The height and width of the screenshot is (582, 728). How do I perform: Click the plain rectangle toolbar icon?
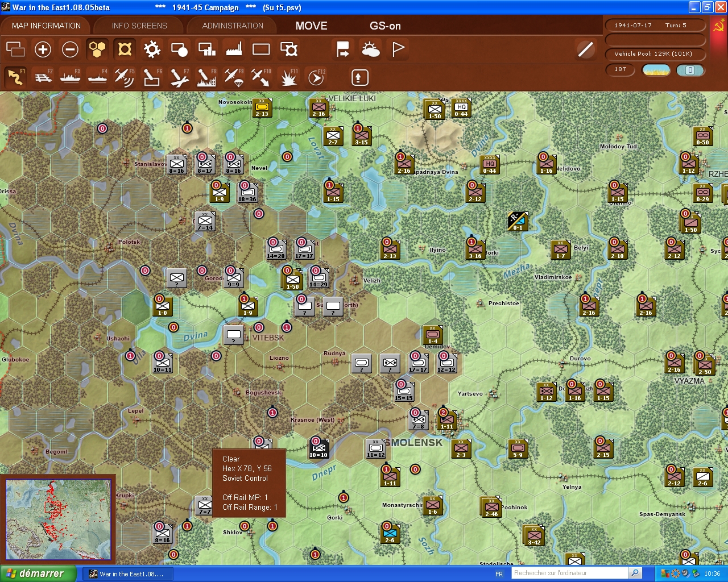[261, 49]
